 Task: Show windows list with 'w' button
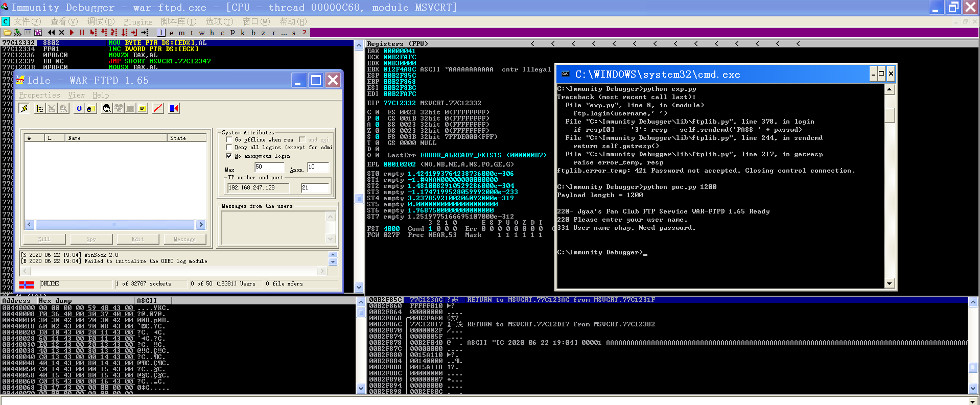coord(201,33)
